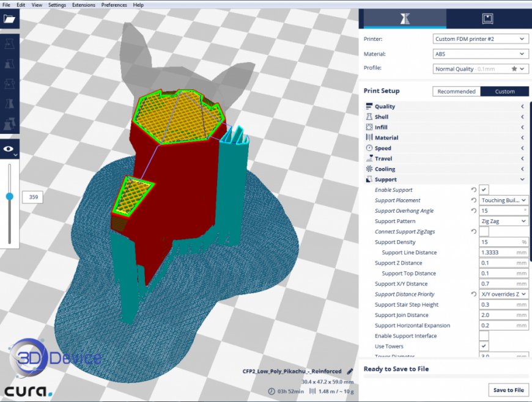This screenshot has height=402, width=532.
Task: Expand the Infill settings section
Action: [446, 127]
